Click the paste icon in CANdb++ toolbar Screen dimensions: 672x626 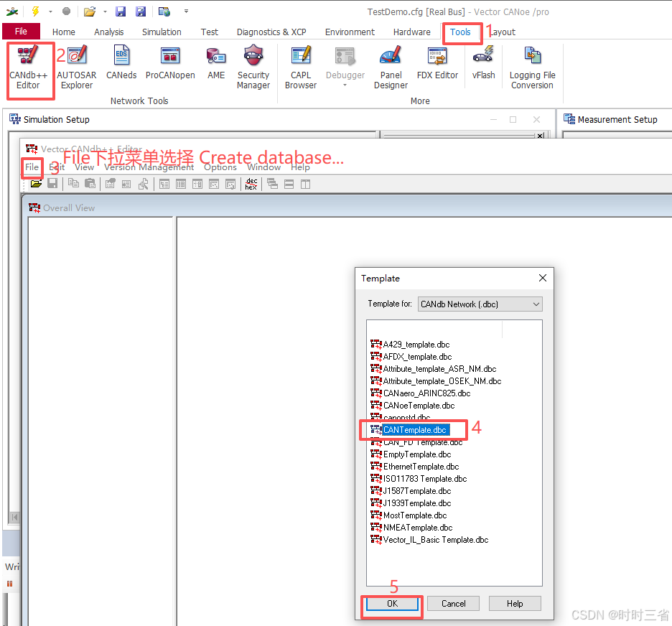[x=90, y=184]
